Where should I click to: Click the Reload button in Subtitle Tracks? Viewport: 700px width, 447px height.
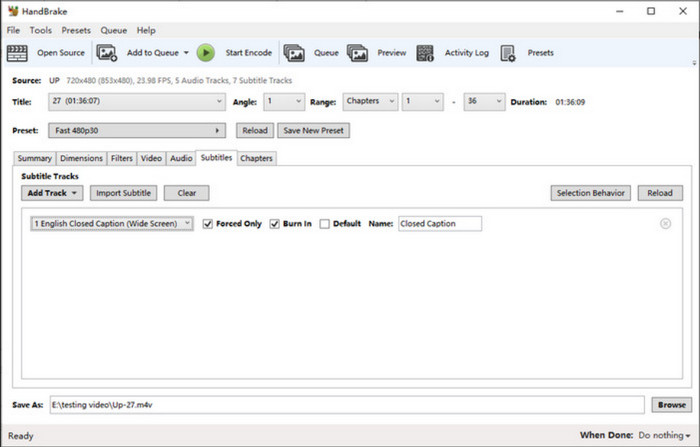660,193
